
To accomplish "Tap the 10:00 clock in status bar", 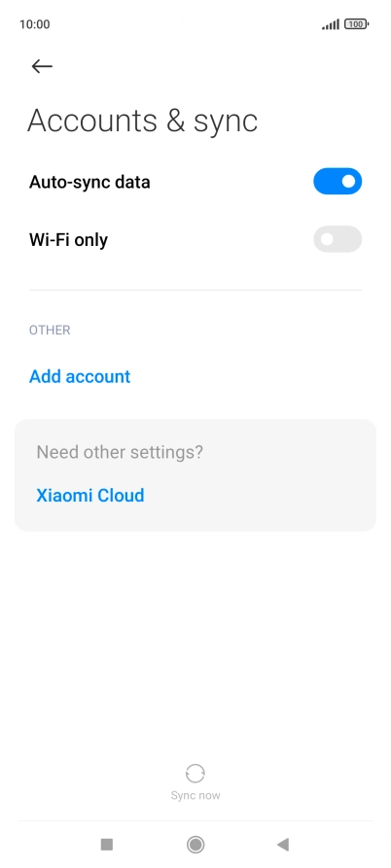I will tap(34, 24).
